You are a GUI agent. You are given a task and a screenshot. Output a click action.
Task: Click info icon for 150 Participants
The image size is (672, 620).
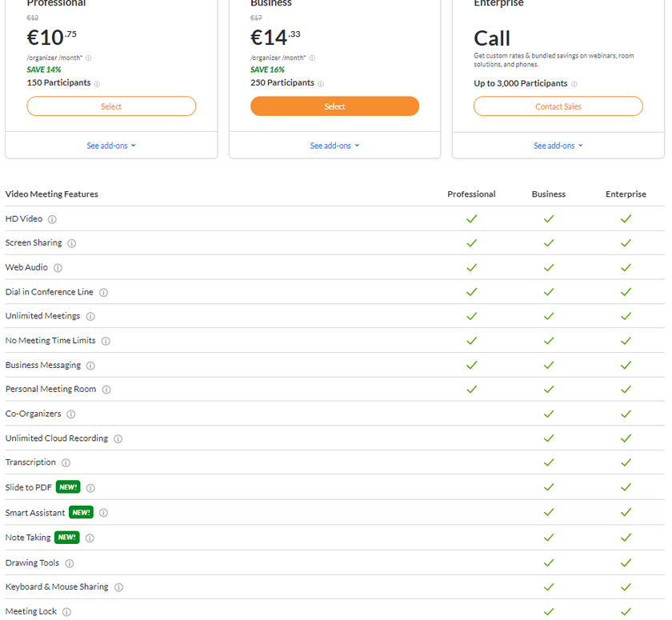coord(97,84)
